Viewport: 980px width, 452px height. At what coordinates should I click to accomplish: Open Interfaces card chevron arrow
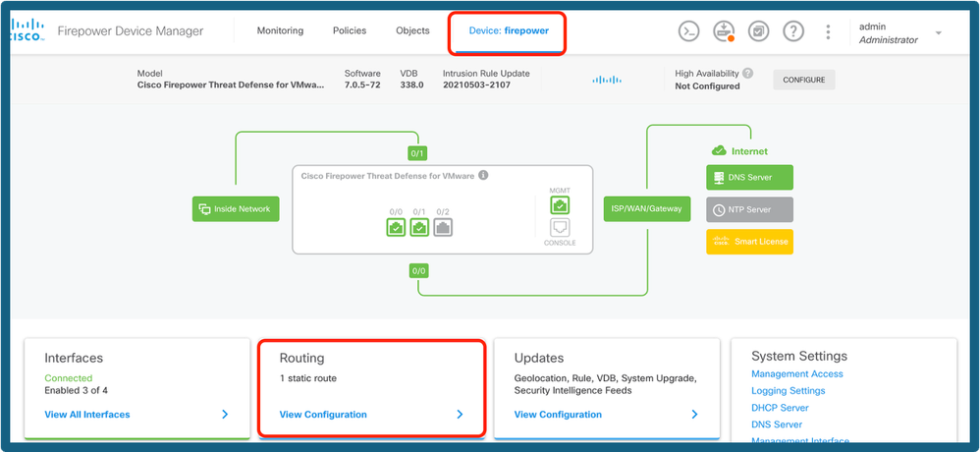(x=225, y=414)
